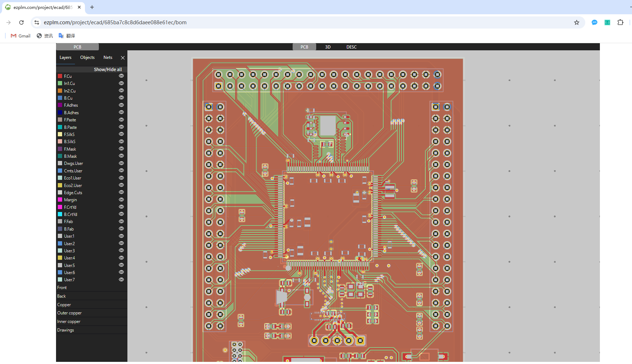Toggle the F.Mask layer eye icon
Image resolution: width=632 pixels, height=364 pixels.
(121, 149)
